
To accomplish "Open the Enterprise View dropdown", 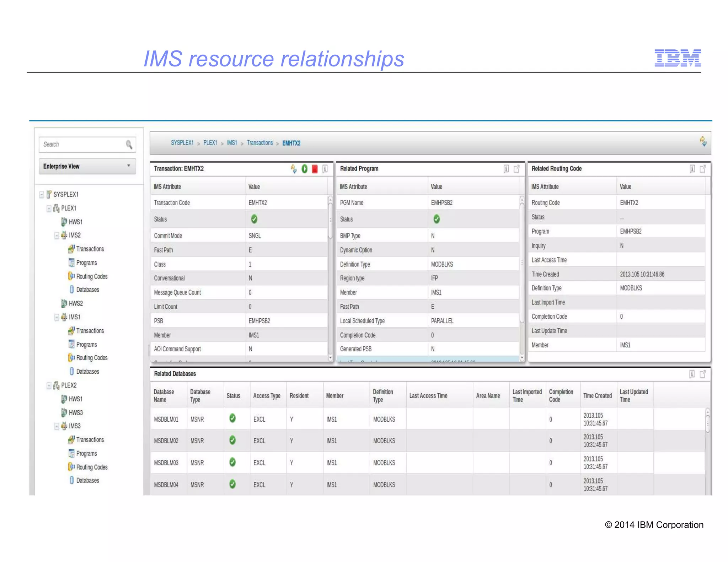I will coord(87,166).
